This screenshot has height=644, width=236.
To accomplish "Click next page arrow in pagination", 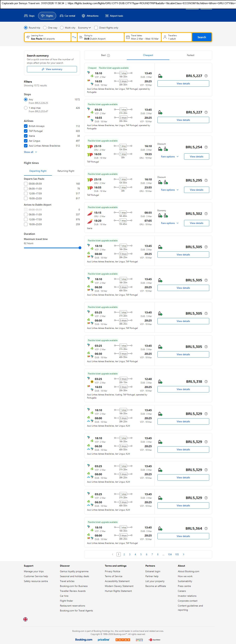I will coord(184,554).
